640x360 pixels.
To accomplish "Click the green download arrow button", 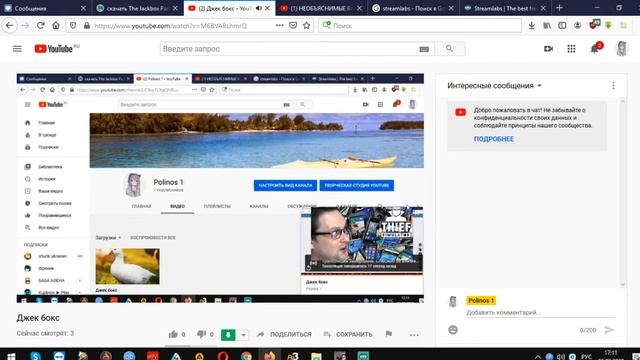I will (x=228, y=335).
